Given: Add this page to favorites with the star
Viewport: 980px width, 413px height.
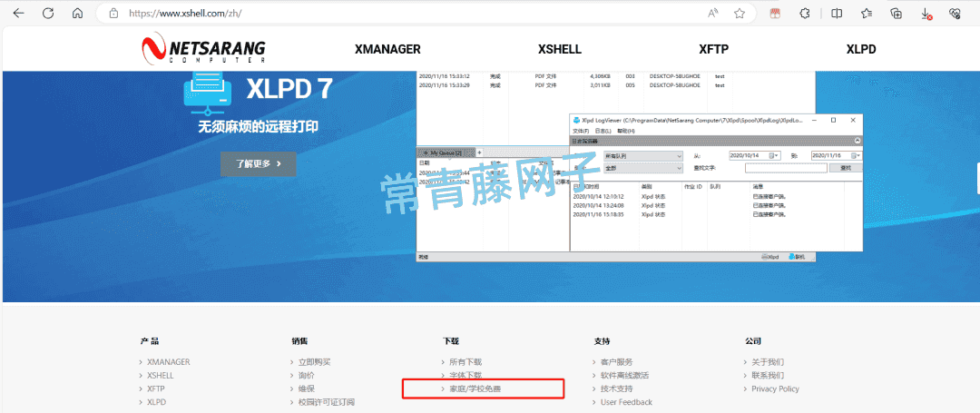Looking at the screenshot, I should pyautogui.click(x=740, y=13).
